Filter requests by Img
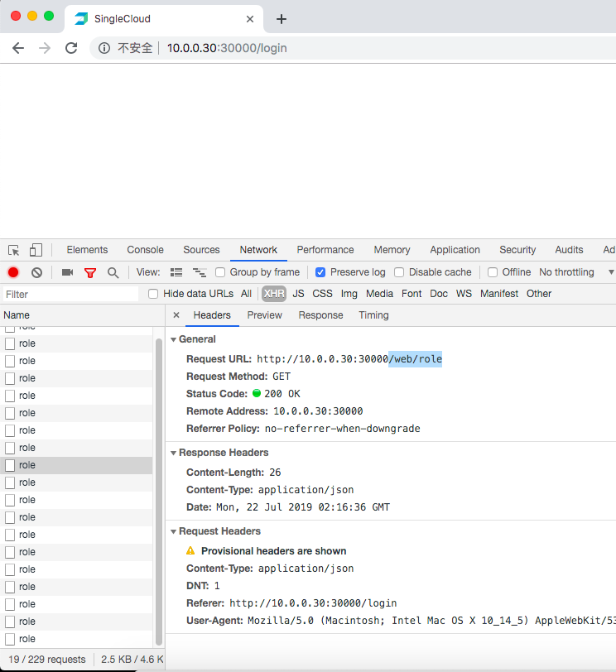616x672 pixels. click(349, 294)
